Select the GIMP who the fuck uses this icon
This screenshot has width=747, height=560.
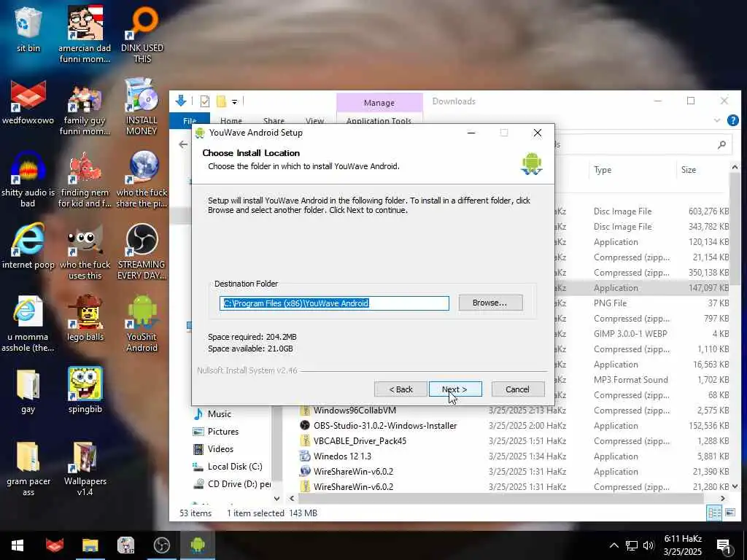[x=85, y=252]
